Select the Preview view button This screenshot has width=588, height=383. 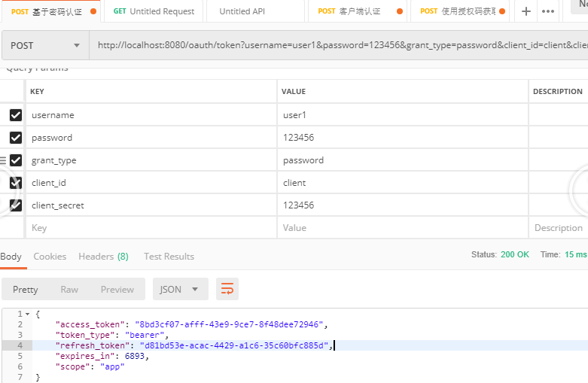[117, 289]
